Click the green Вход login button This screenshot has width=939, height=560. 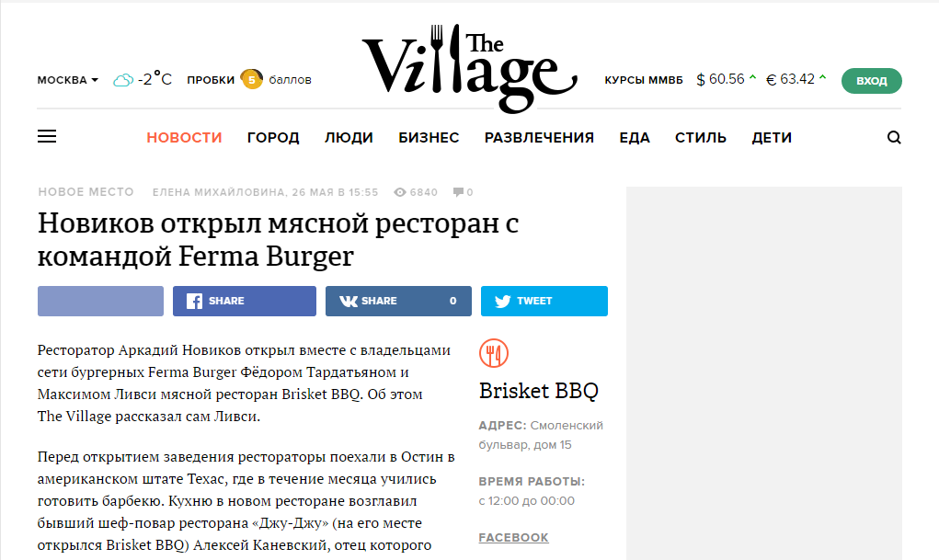[871, 81]
